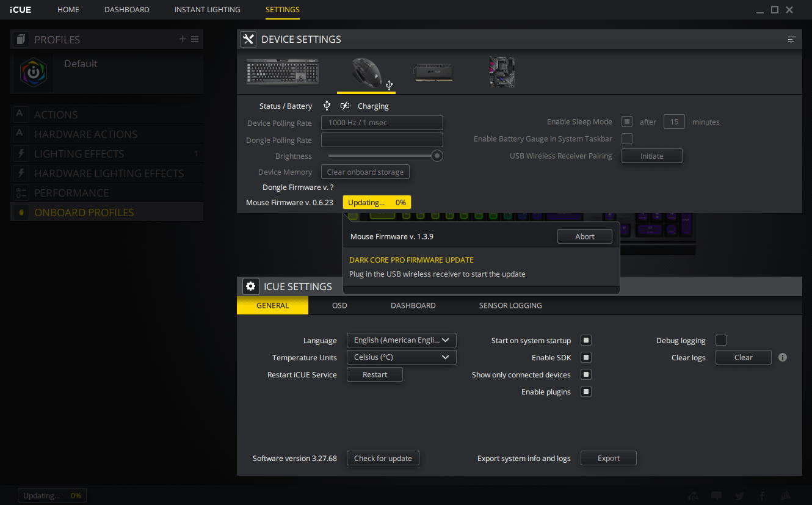Click Clear onboard storage button

[365, 172]
